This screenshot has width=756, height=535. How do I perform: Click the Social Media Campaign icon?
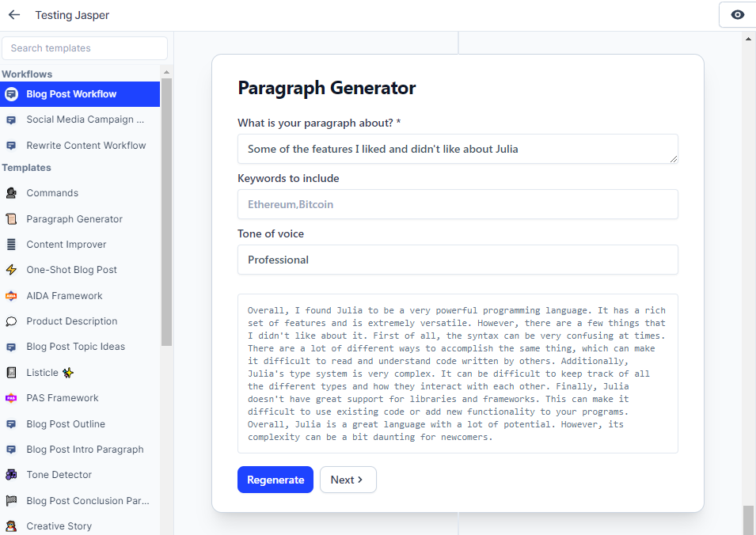point(11,120)
